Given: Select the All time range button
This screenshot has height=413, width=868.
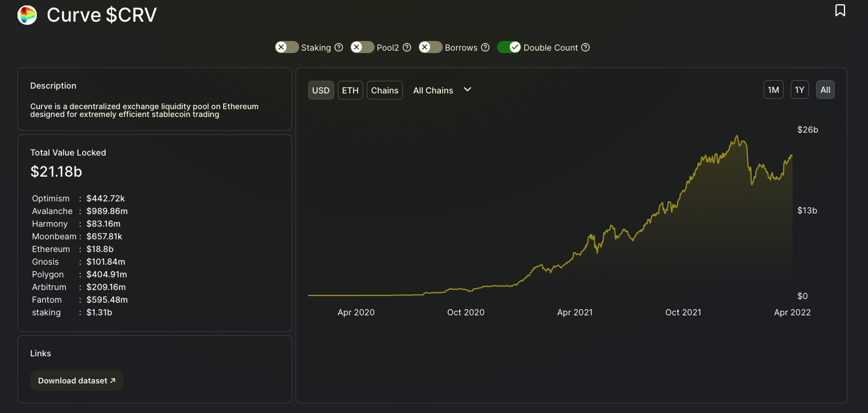Looking at the screenshot, I should pyautogui.click(x=826, y=90).
